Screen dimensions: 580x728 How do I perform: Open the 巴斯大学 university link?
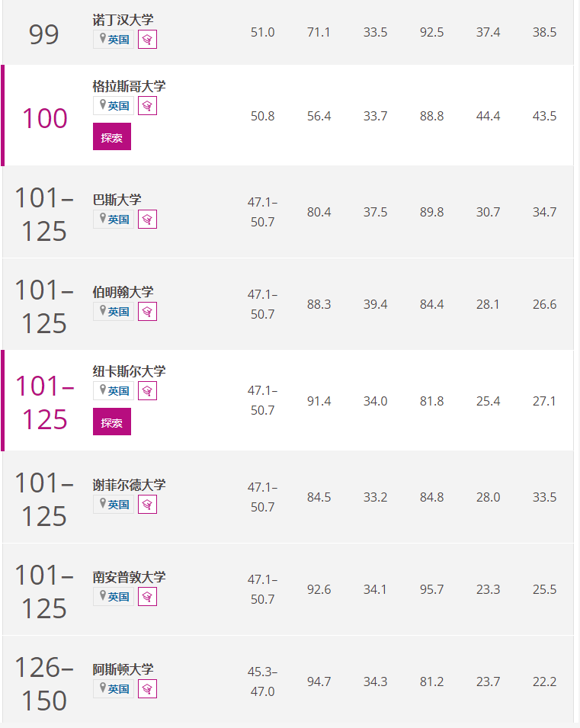pyautogui.click(x=117, y=200)
